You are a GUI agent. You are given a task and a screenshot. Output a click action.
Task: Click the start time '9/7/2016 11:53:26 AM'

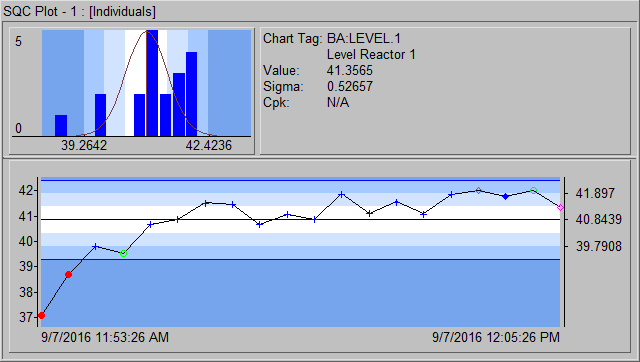coord(105,338)
